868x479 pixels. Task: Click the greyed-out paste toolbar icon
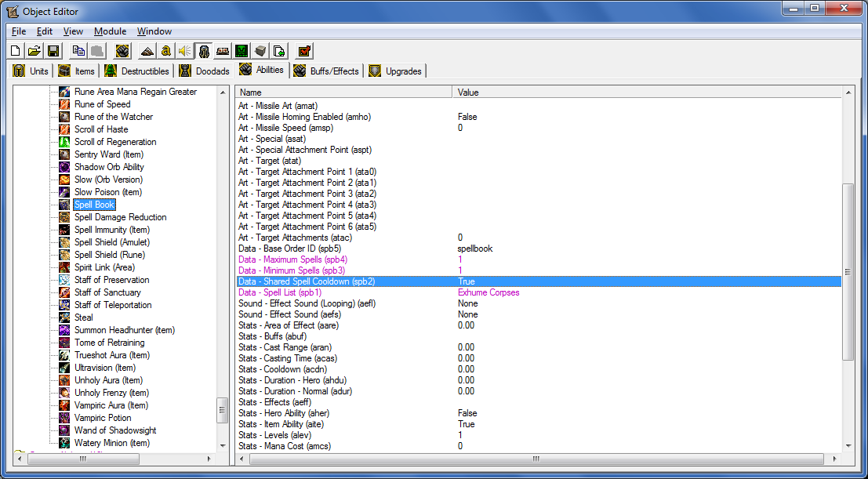[x=97, y=51]
